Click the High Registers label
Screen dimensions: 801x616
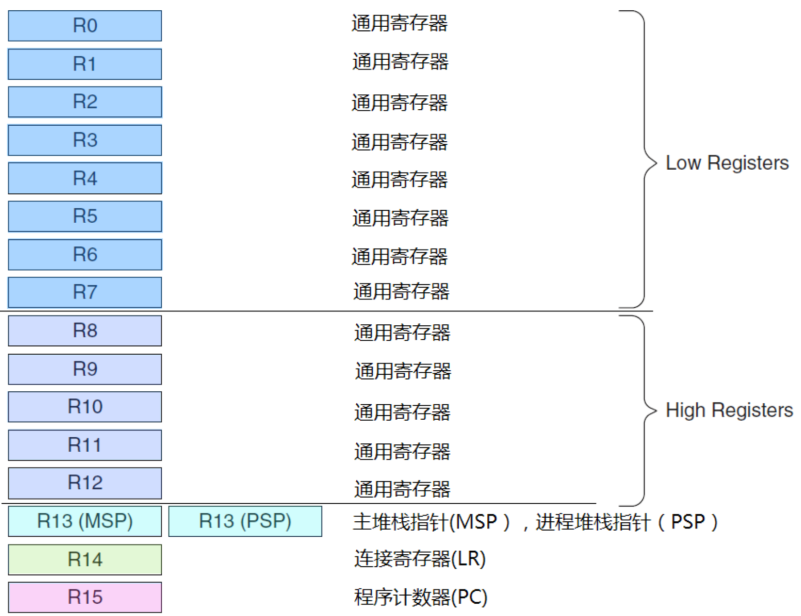(729, 410)
